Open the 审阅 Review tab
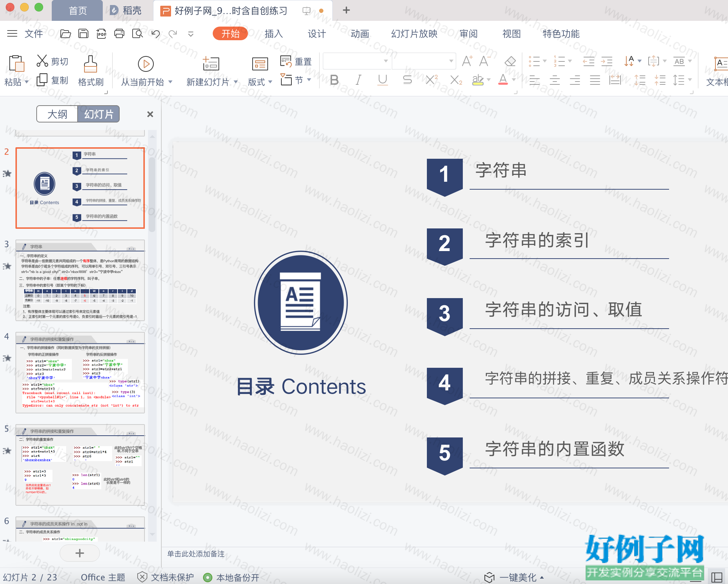728x584 pixels. [469, 34]
